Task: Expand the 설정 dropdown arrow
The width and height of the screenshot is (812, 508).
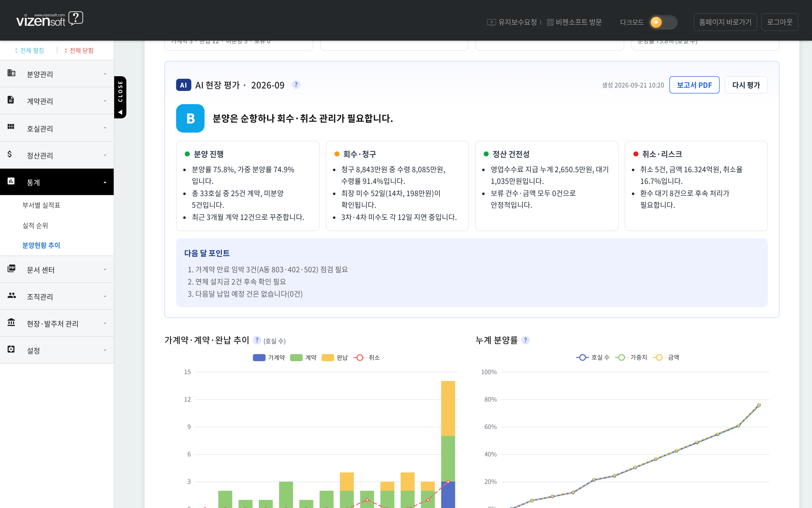Action: (x=105, y=351)
